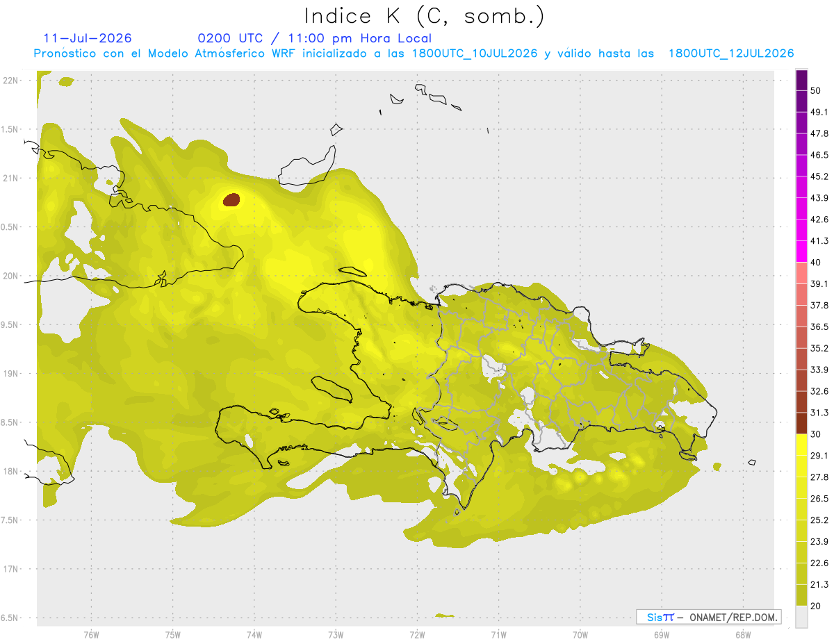
Task: Click the dark brown high K-index spot on the map
Action: pyautogui.click(x=231, y=200)
